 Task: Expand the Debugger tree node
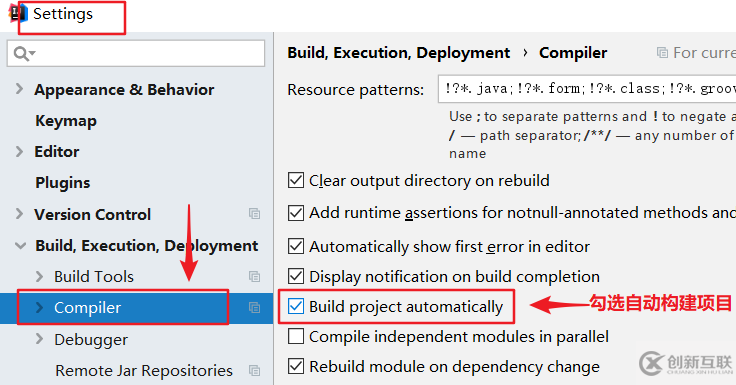39,339
